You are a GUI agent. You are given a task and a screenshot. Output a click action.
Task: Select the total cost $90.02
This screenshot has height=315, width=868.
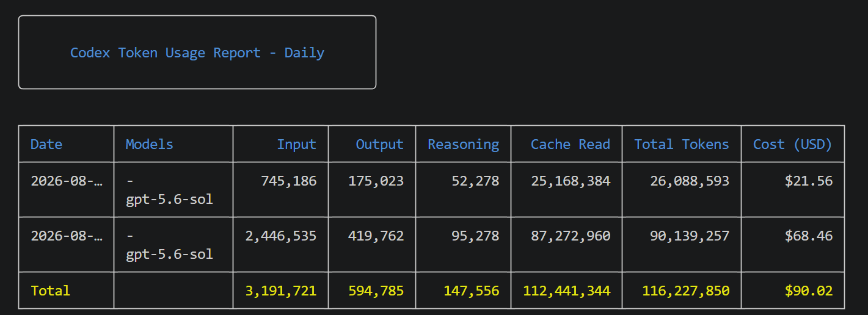pos(809,291)
